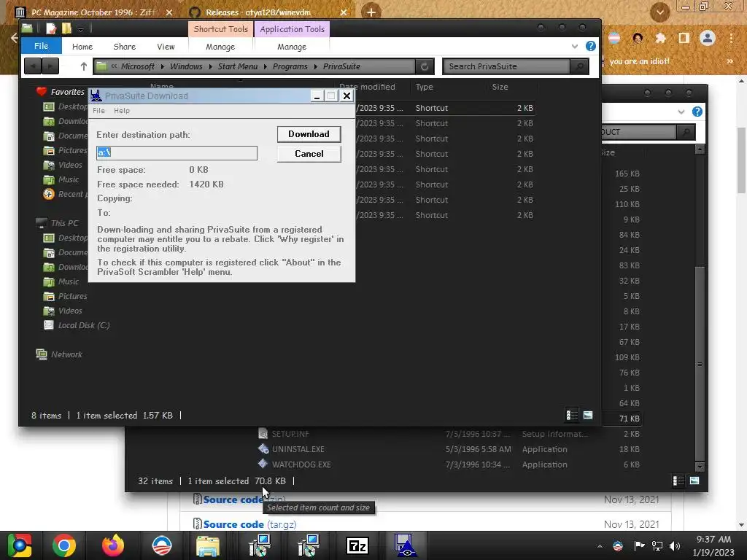The height and width of the screenshot is (560, 747).
Task: Click the volume speaker tray icon
Action: tap(675, 545)
